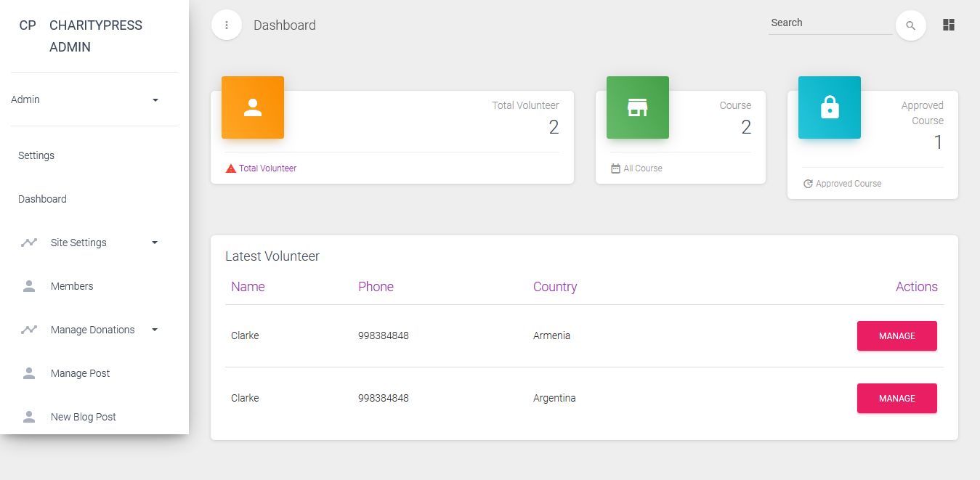Open the dashboard grid icon in header
980x480 pixels.
pyautogui.click(x=948, y=25)
